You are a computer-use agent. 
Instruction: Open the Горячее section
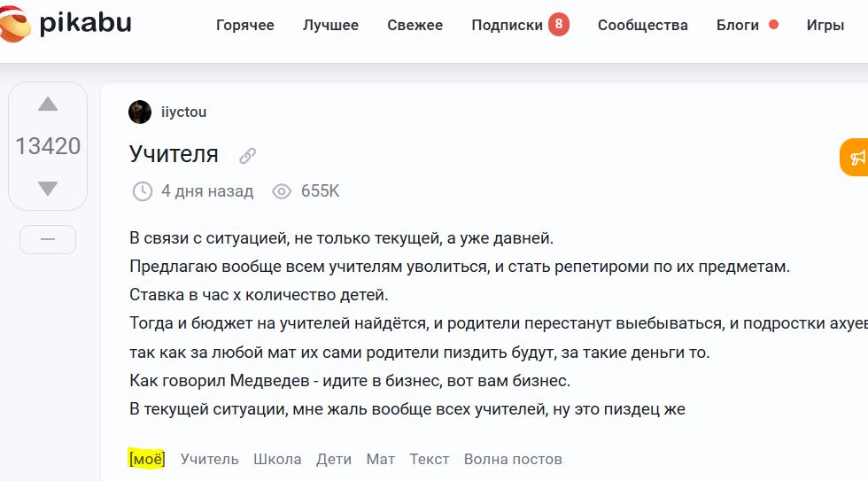245,25
